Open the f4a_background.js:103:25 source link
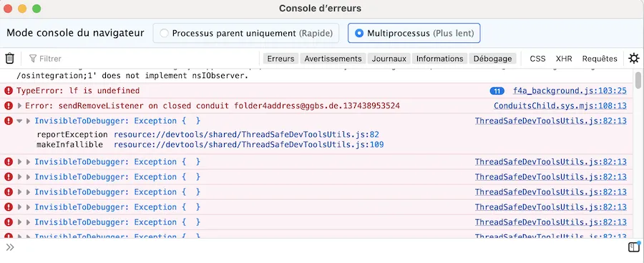This screenshot has width=644, height=263. pyautogui.click(x=570, y=90)
